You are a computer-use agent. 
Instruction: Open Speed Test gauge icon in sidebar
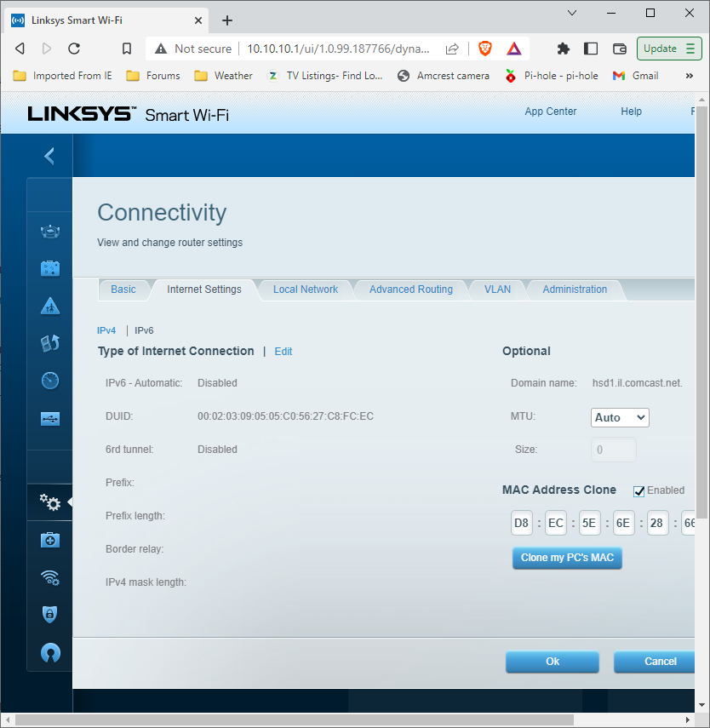tap(50, 381)
